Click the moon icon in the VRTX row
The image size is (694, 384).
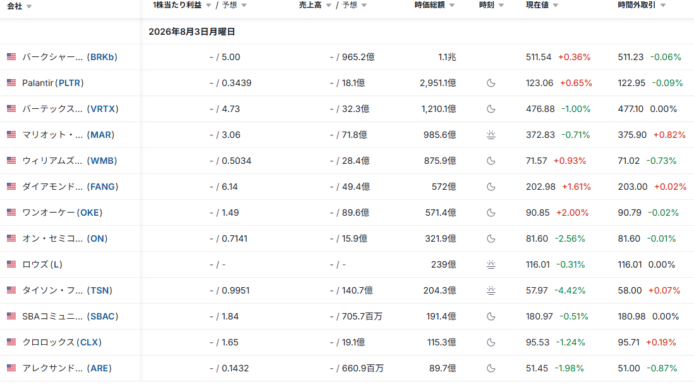coord(491,109)
